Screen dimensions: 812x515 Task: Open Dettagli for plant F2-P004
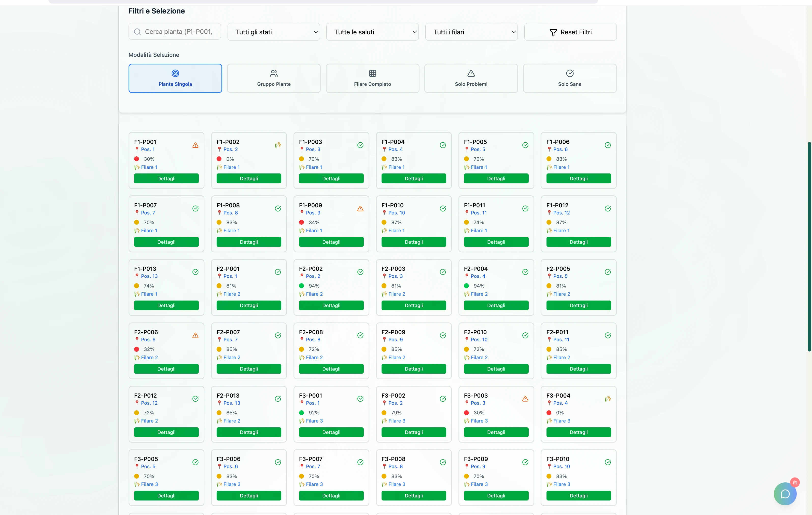click(x=496, y=305)
